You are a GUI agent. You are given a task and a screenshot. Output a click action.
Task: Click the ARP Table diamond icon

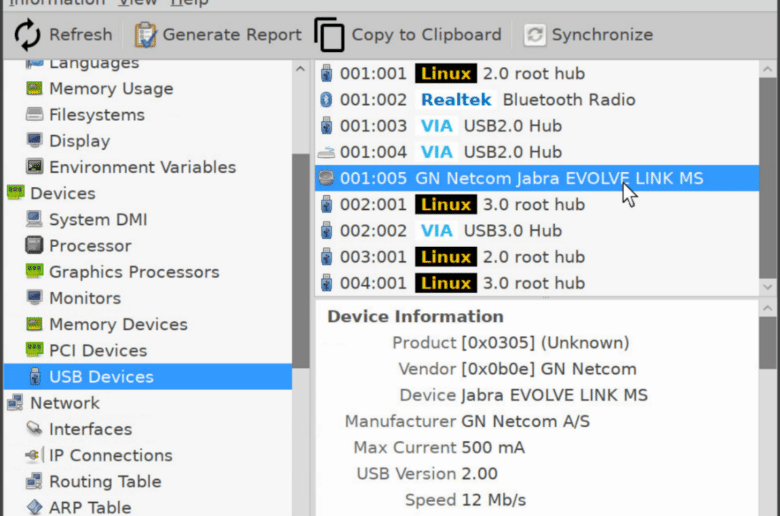pos(34,507)
